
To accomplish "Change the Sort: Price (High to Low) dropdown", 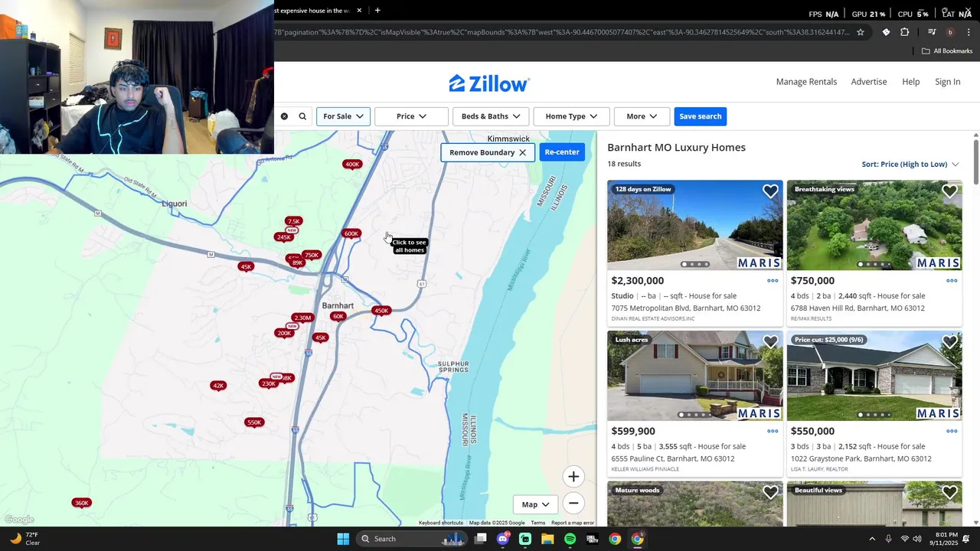I will point(910,165).
